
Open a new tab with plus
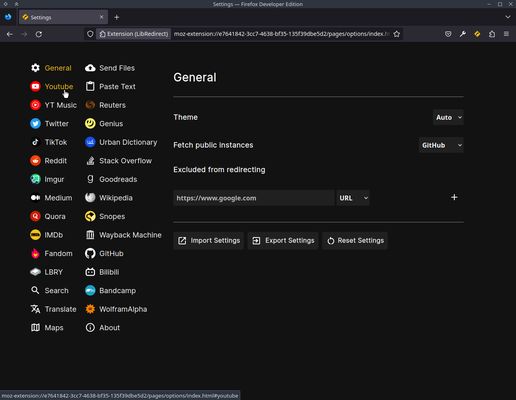point(117,17)
